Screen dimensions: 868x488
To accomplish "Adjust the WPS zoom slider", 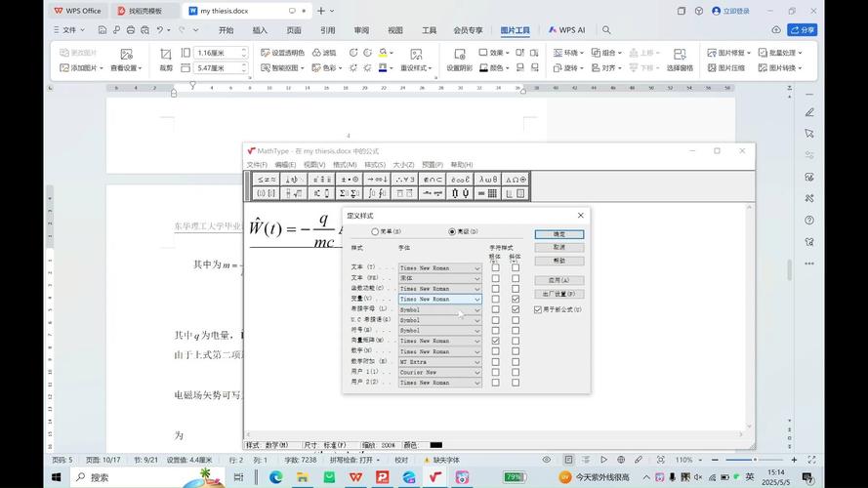I will 755,460.
